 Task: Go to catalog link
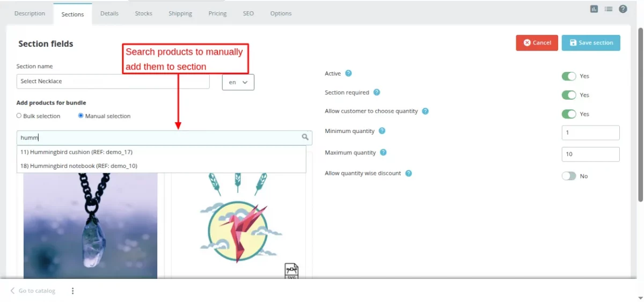[33, 291]
